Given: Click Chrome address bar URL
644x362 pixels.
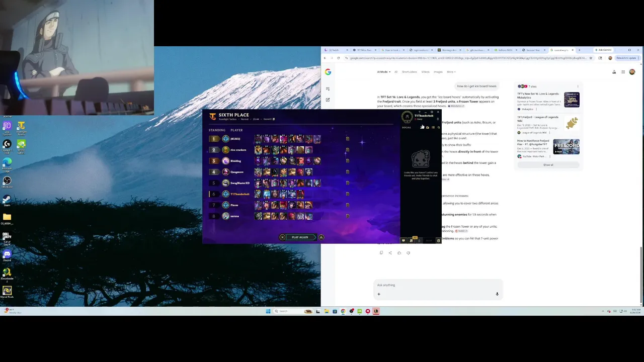Looking at the screenshot, I should [x=468, y=58].
